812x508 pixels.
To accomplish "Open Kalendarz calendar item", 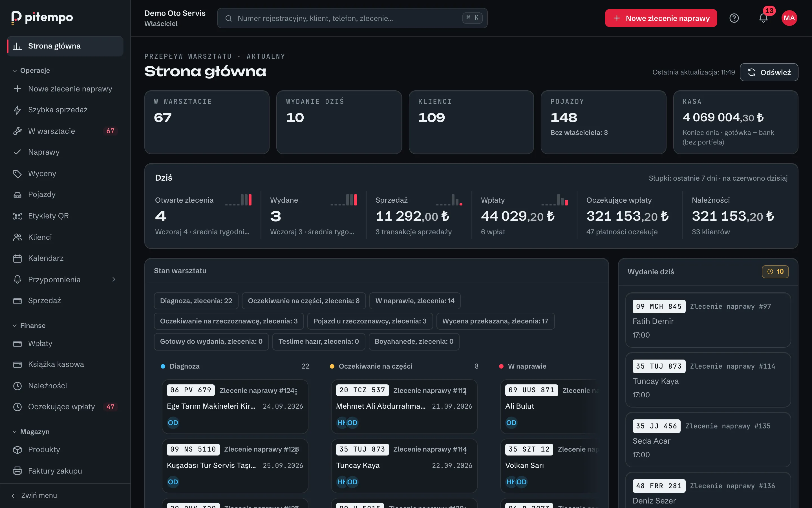I will click(65, 258).
